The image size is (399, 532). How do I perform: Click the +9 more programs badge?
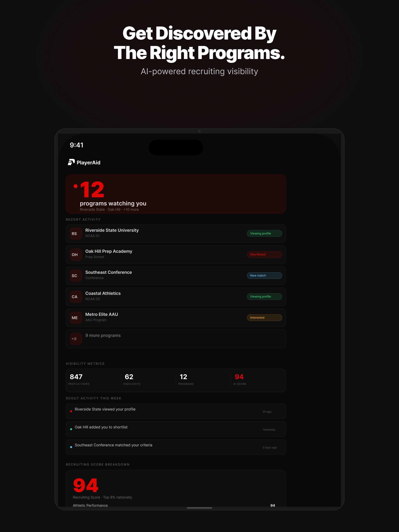[76, 339]
